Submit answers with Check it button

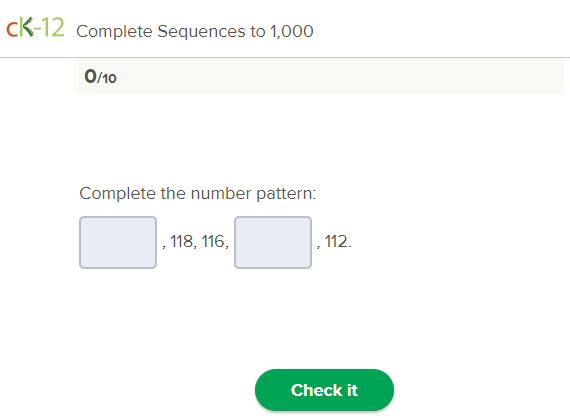[324, 390]
